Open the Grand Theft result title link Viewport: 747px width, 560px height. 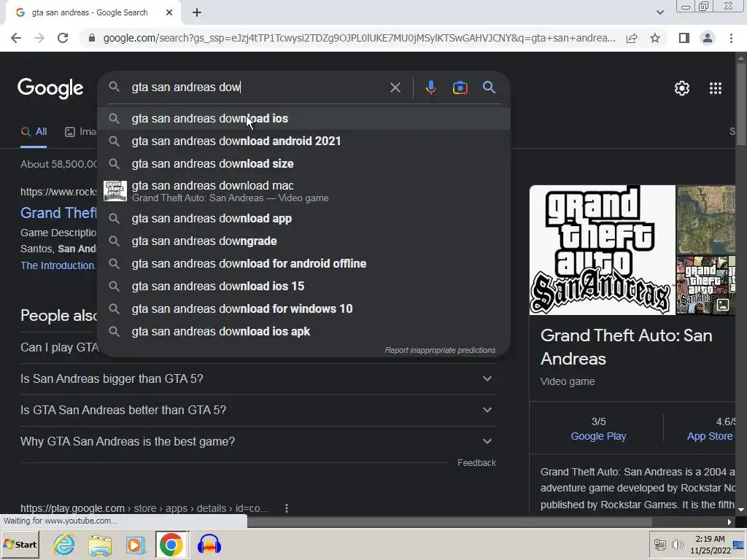pyautogui.click(x=58, y=213)
